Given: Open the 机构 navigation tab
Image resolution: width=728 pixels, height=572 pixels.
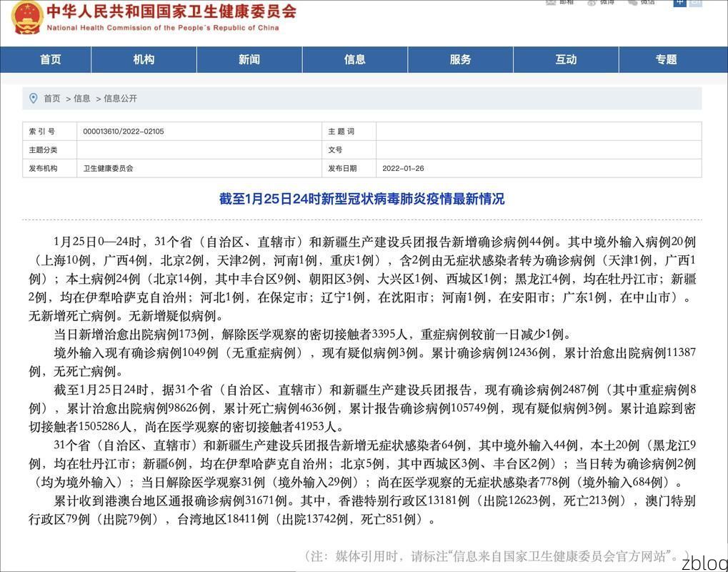Looking at the screenshot, I should click(143, 60).
